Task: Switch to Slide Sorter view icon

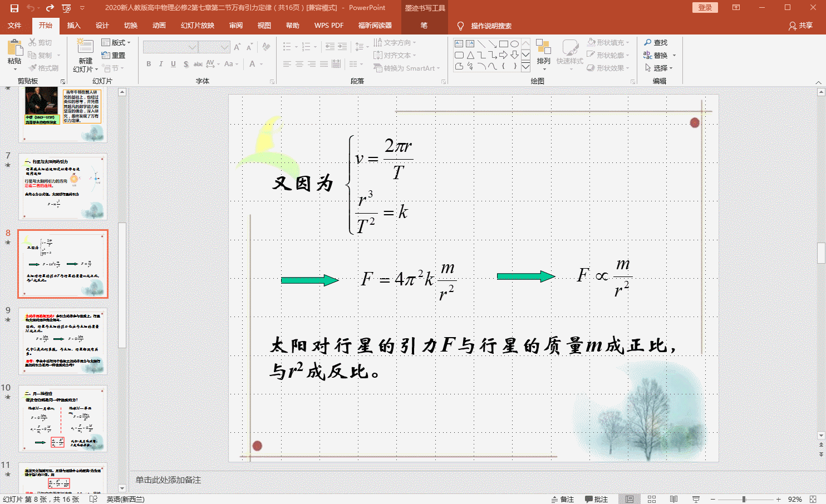Action: point(652,499)
